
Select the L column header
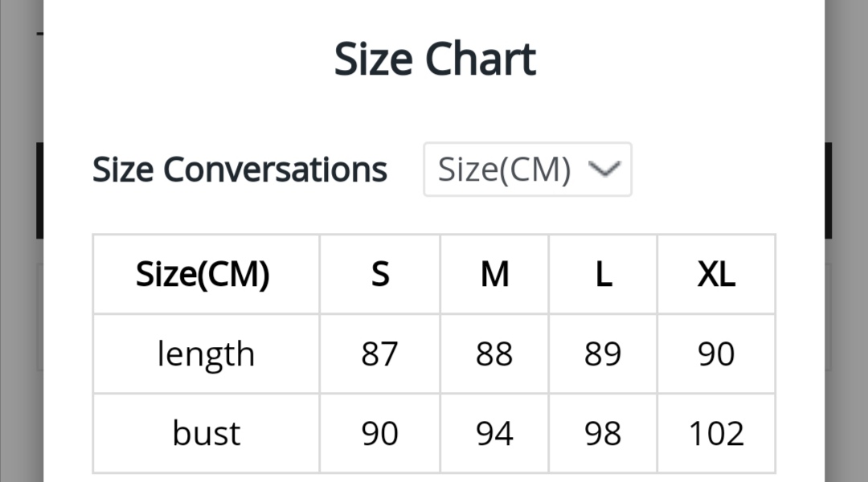[x=604, y=275]
